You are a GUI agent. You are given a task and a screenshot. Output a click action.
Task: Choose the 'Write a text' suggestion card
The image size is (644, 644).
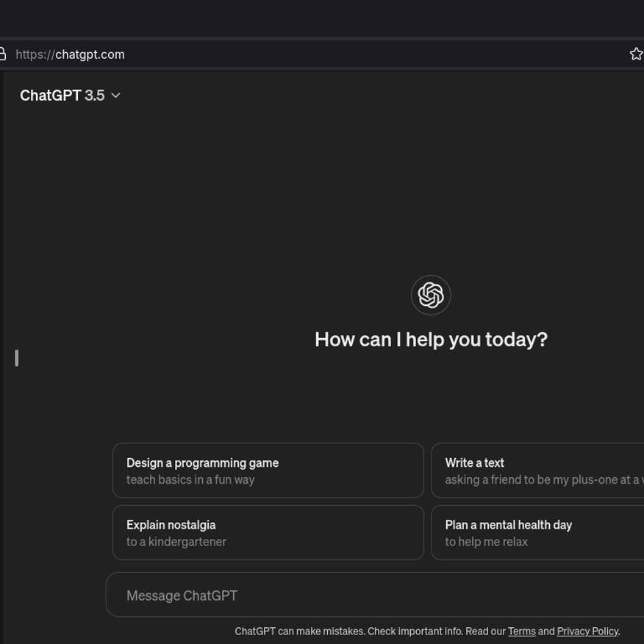[x=537, y=471]
